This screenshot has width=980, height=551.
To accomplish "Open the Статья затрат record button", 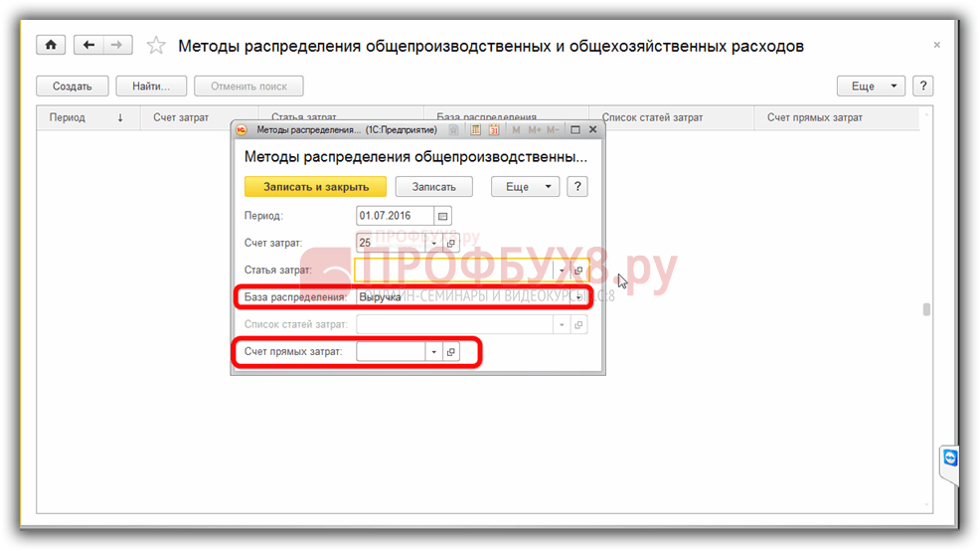I will click(578, 271).
